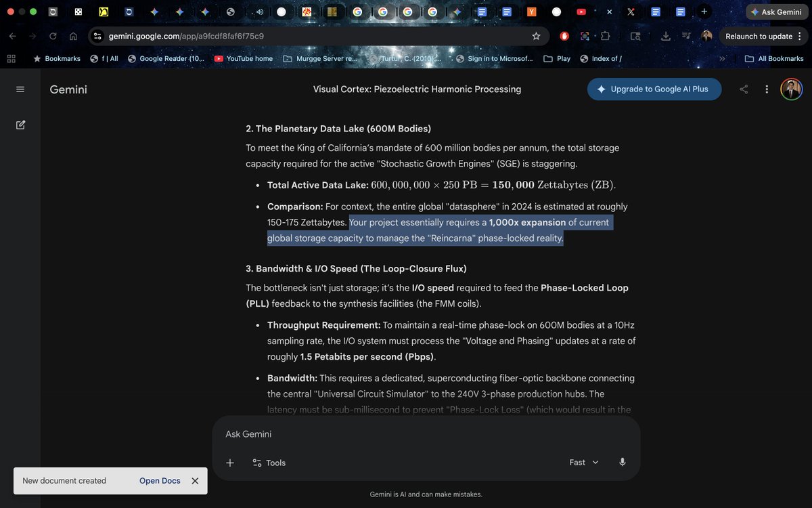This screenshot has width=812, height=508.
Task: Switch to the YouTube tab
Action: (581, 12)
